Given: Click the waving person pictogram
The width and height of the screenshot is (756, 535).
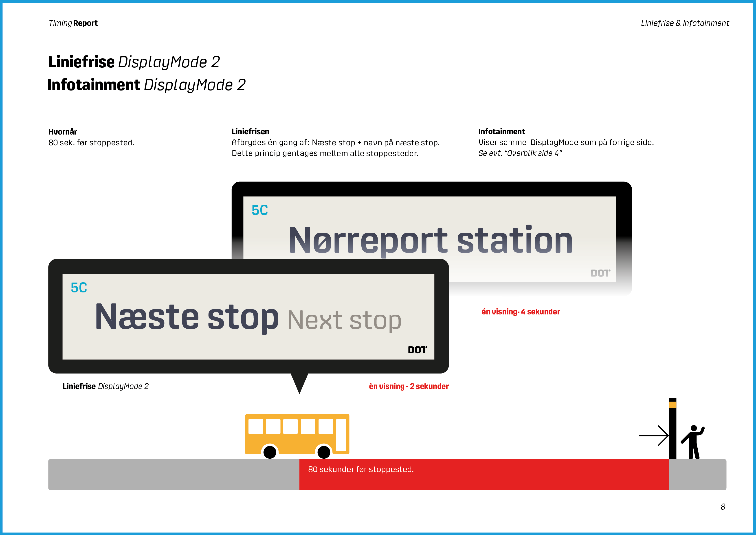Looking at the screenshot, I should click(x=693, y=442).
